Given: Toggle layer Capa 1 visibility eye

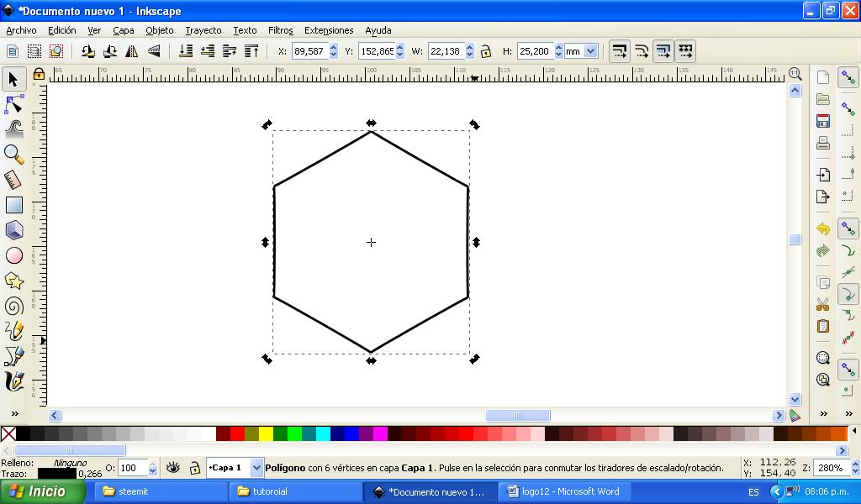Looking at the screenshot, I should click(x=173, y=468).
